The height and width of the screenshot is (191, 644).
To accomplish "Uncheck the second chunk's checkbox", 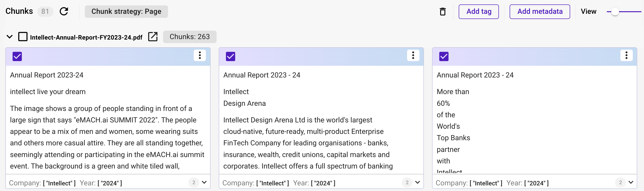I will [230, 56].
